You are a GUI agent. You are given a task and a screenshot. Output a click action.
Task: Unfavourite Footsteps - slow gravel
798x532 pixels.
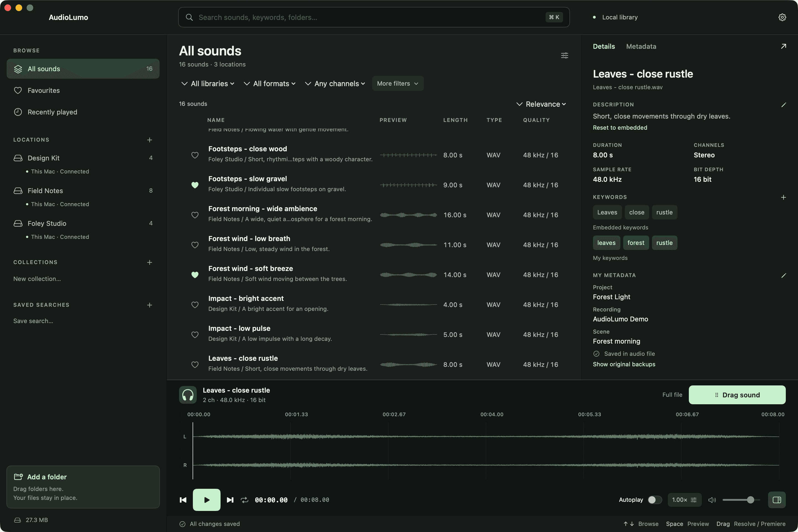point(195,185)
